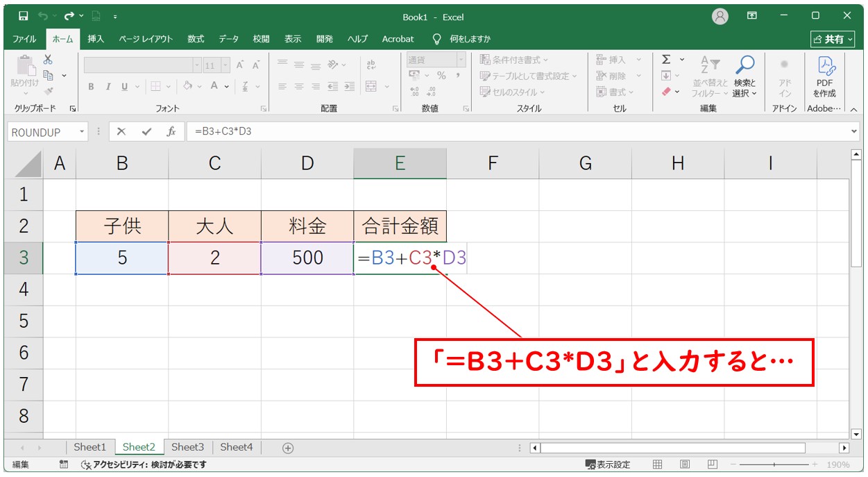
Task: Expand the font size dropdown
Action: 225,65
